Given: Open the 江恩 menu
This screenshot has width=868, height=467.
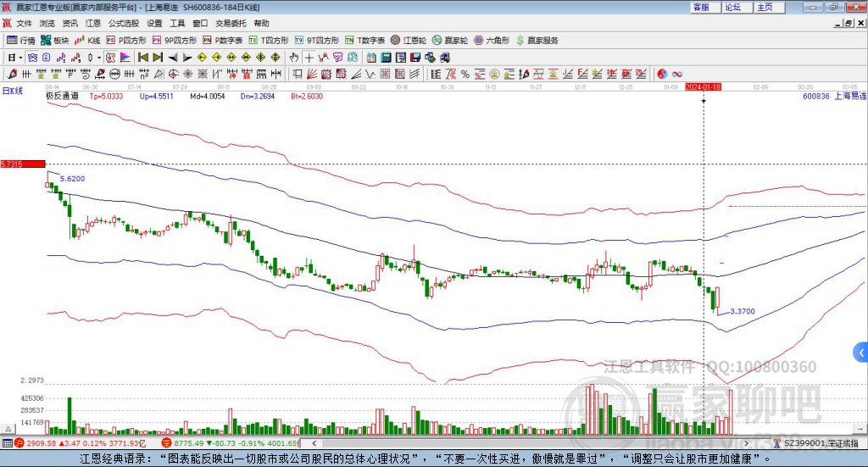Looking at the screenshot, I should click(92, 23).
